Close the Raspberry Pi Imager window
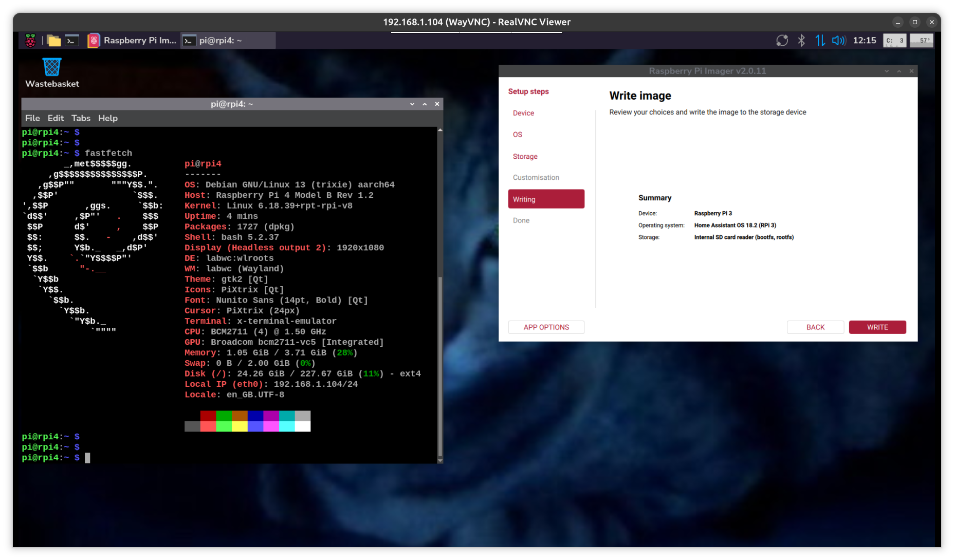Image resolution: width=954 pixels, height=560 pixels. coord(911,71)
